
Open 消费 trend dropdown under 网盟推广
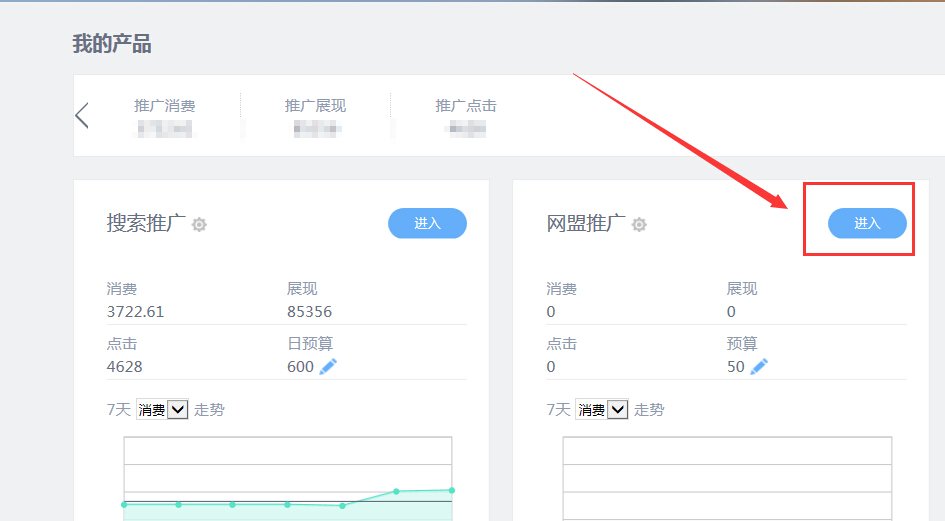[x=602, y=410]
